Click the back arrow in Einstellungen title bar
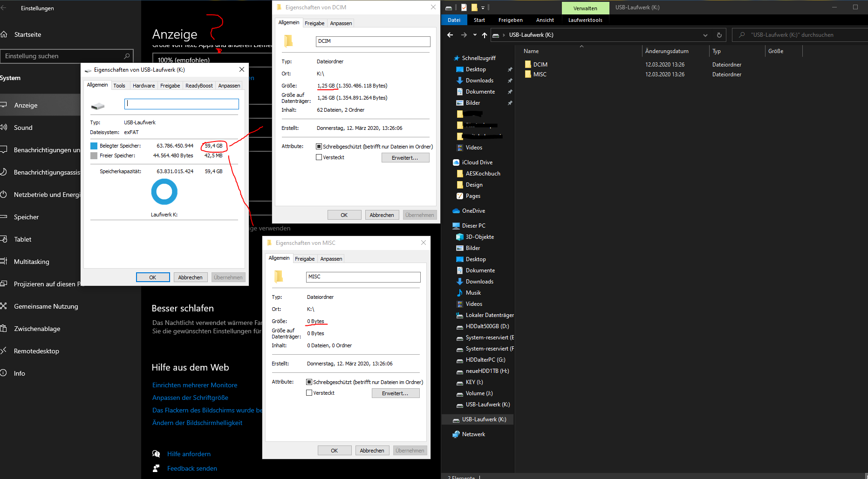 tap(4, 8)
